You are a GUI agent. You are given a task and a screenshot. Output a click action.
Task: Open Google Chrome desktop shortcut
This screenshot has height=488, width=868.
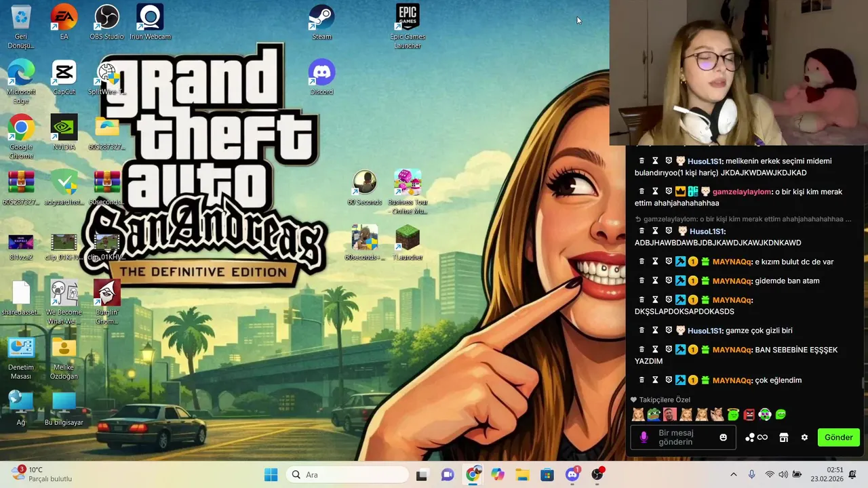(x=21, y=137)
